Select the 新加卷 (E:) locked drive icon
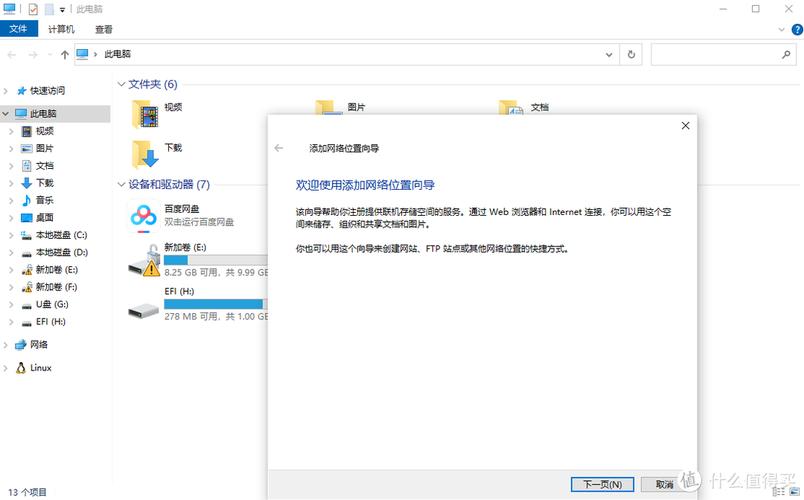Screen dimensions: 804x500 click(144, 261)
